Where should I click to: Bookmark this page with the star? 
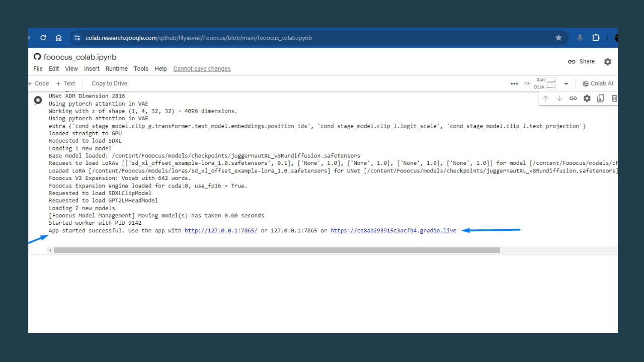tap(558, 38)
